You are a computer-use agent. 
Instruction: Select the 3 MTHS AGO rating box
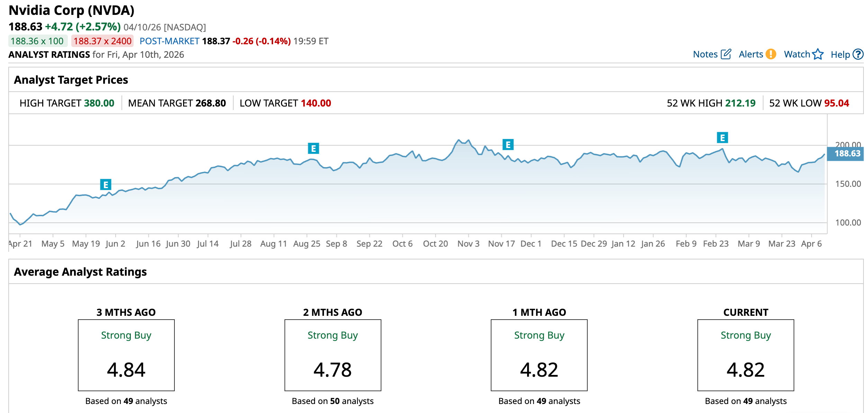pos(126,355)
